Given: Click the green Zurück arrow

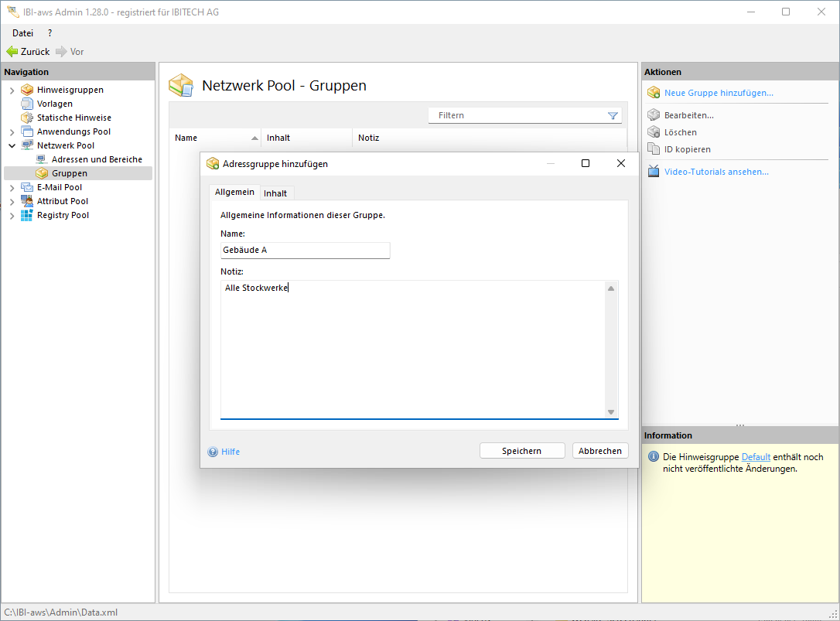Looking at the screenshot, I should tap(12, 52).
